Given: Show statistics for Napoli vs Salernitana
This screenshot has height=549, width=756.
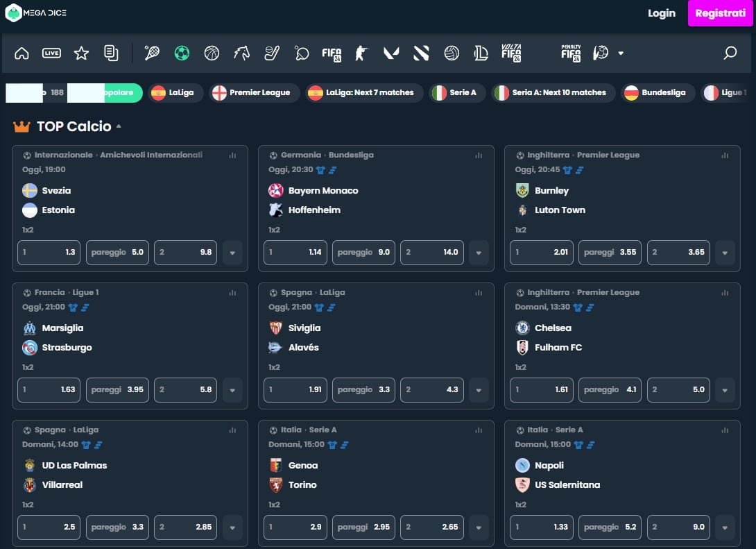Looking at the screenshot, I should (x=725, y=430).
